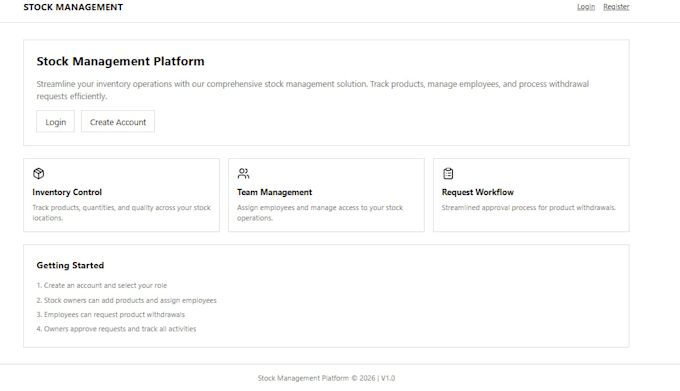The width and height of the screenshot is (680, 391).
Task: Click the Request Workflow card title
Action: 477,192
